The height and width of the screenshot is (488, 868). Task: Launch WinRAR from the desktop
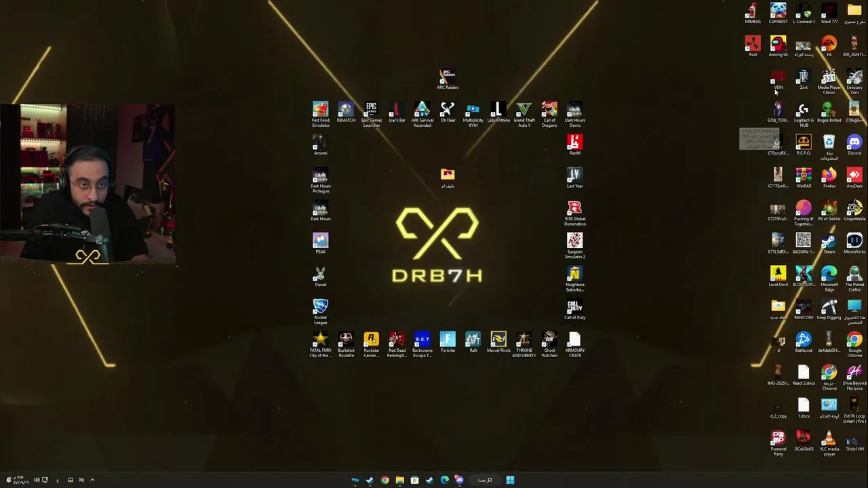804,178
